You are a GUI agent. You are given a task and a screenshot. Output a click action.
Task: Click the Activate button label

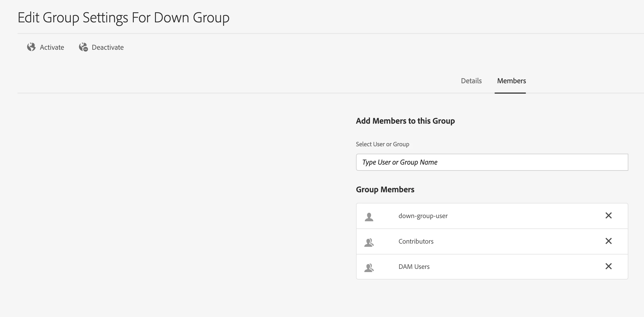[52, 47]
